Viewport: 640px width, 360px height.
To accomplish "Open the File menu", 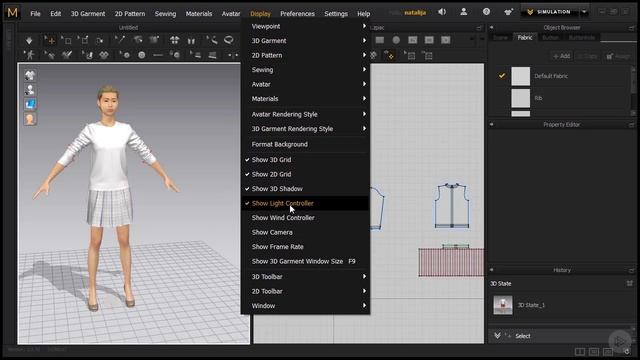I will pyautogui.click(x=36, y=13).
